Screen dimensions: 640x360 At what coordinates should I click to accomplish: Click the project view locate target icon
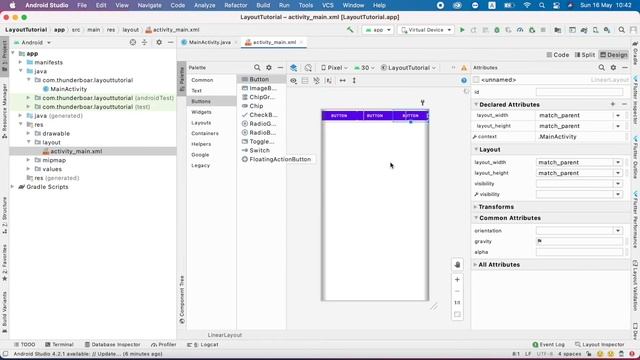[133, 42]
